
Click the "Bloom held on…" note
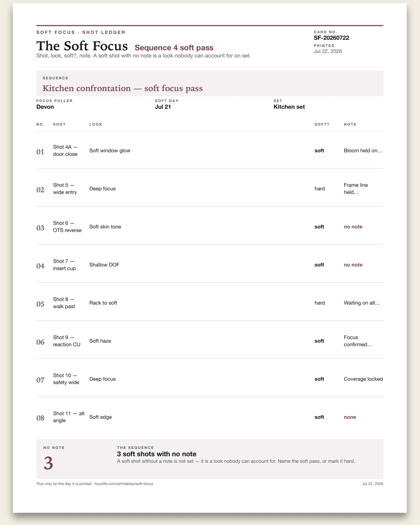pos(363,150)
